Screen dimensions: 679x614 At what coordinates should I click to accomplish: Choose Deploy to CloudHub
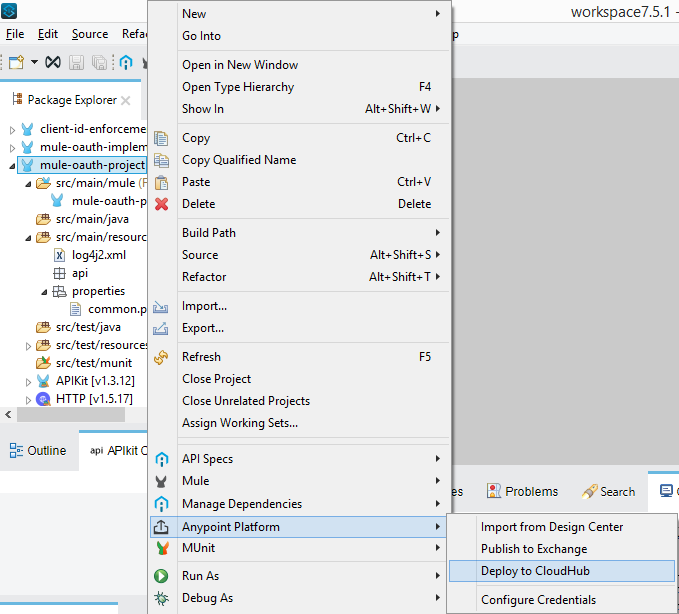562,571
